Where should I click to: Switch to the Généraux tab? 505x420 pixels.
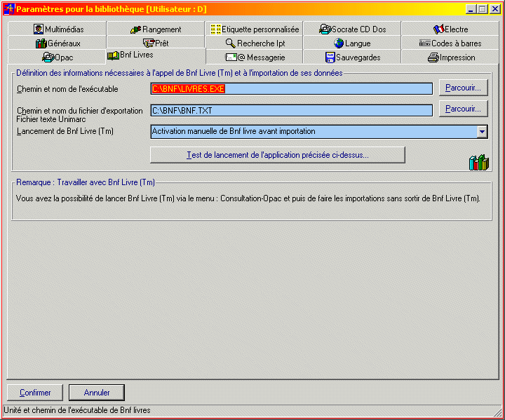58,43
